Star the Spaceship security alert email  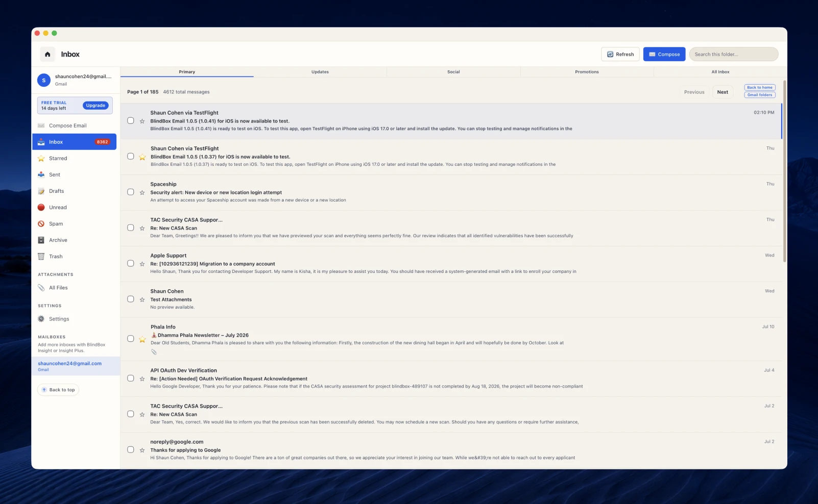tap(142, 192)
